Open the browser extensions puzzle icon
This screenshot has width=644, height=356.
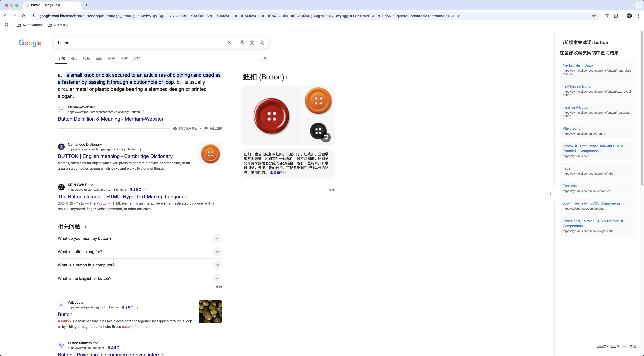coord(616,16)
